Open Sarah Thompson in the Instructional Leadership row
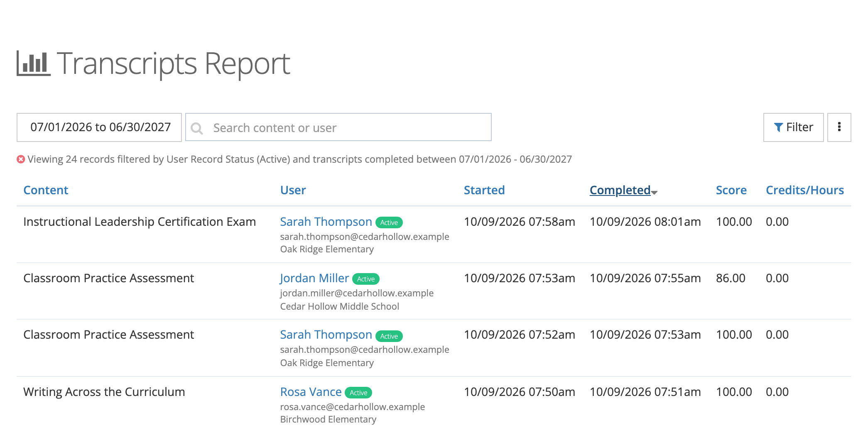Screen dimensions: 868x430 (326, 222)
